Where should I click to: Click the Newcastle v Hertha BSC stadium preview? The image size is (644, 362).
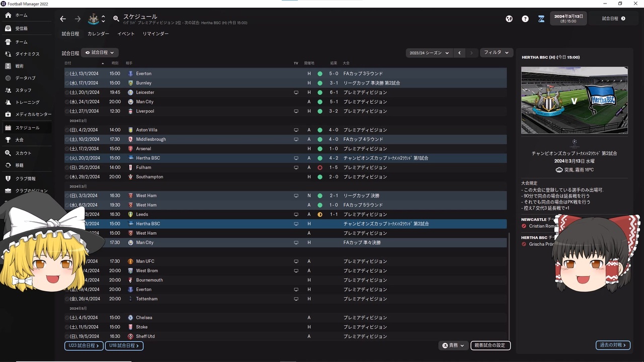575,101
